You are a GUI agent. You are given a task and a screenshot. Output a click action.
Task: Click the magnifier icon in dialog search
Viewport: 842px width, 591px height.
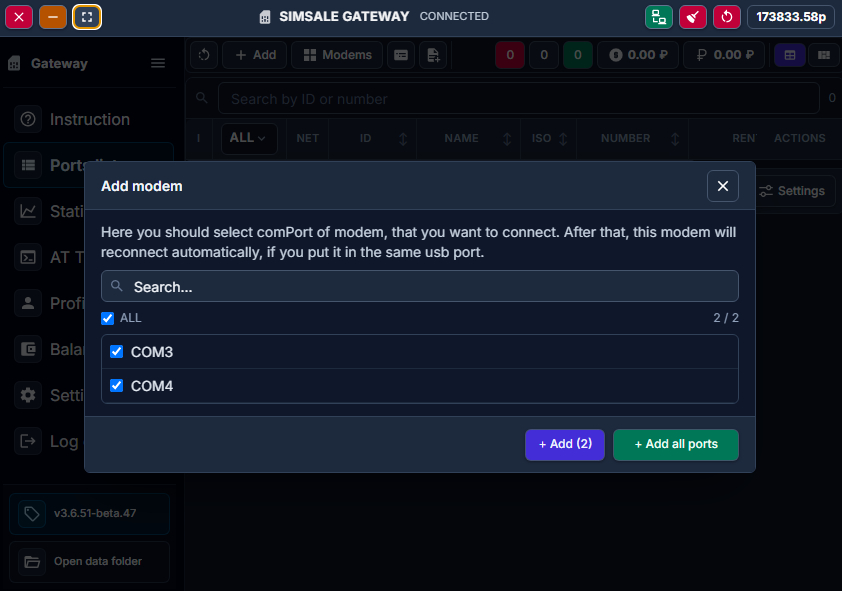coord(117,286)
